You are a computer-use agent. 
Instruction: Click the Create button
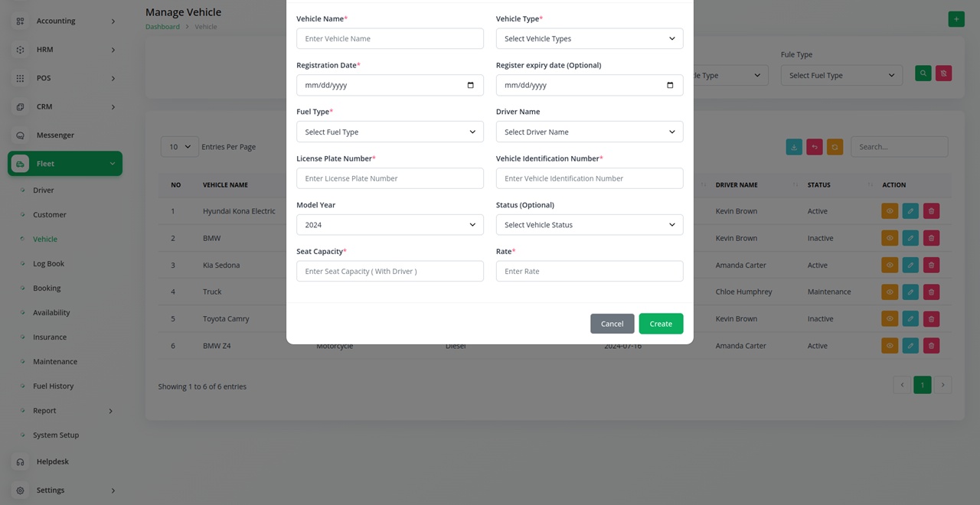661,324
